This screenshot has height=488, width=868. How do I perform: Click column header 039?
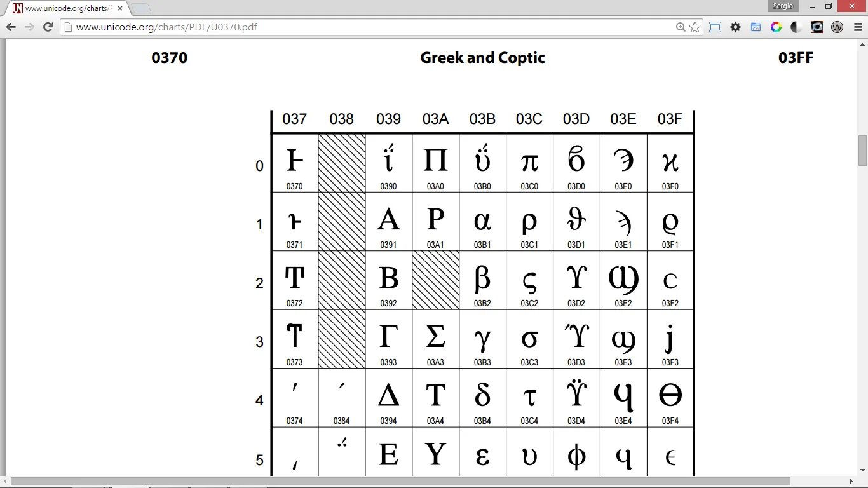(x=389, y=119)
